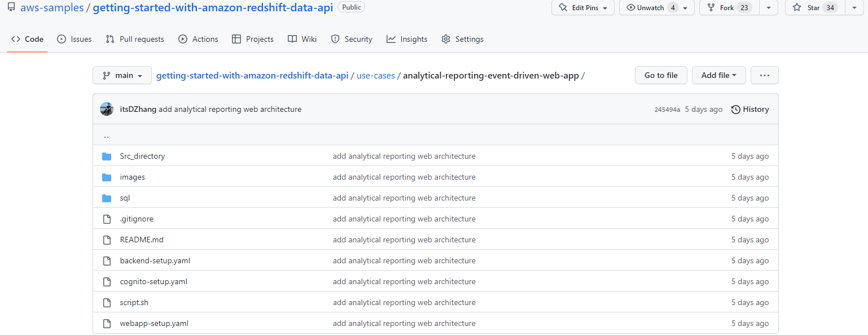
Task: Open commit hash 245494a
Action: tap(667, 110)
